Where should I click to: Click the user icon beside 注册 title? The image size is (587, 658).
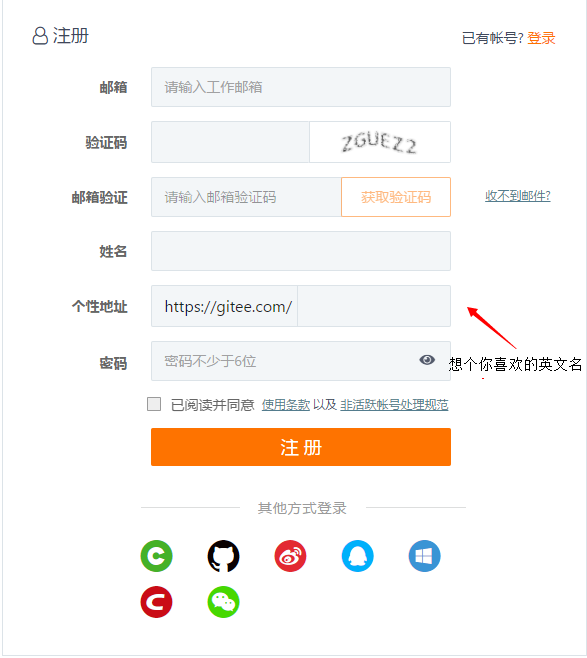40,36
